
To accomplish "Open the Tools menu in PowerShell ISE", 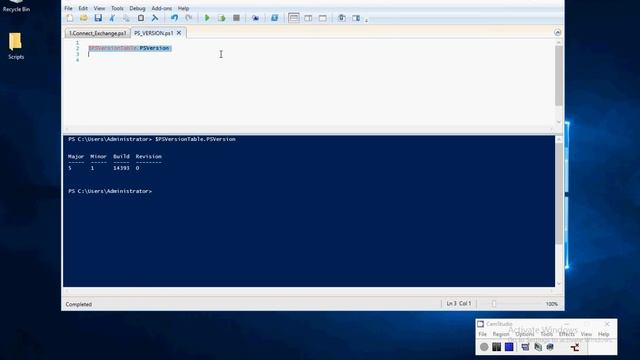I will (117, 8).
